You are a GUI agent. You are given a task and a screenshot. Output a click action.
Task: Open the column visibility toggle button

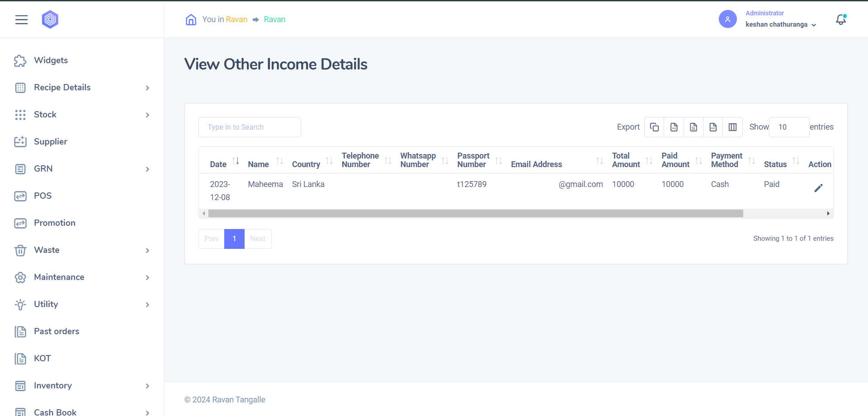coord(732,127)
